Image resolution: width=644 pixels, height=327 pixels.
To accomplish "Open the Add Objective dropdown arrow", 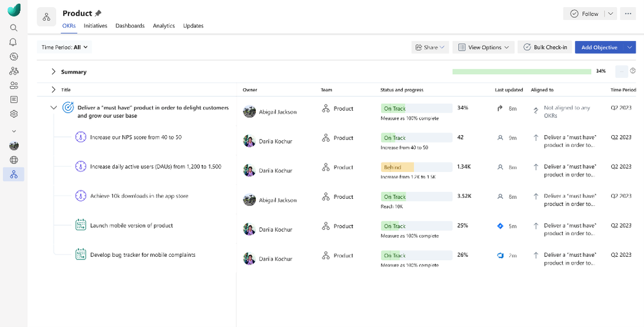I will tap(630, 47).
